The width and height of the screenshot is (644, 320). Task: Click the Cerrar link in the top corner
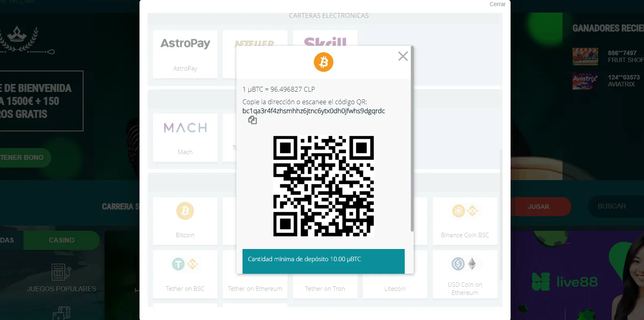pos(497,4)
